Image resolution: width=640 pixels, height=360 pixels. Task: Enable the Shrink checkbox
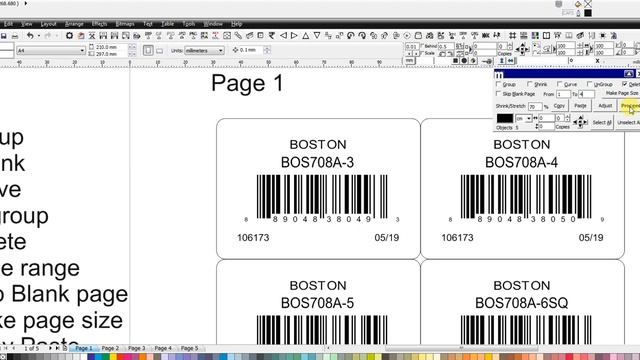(x=529, y=84)
